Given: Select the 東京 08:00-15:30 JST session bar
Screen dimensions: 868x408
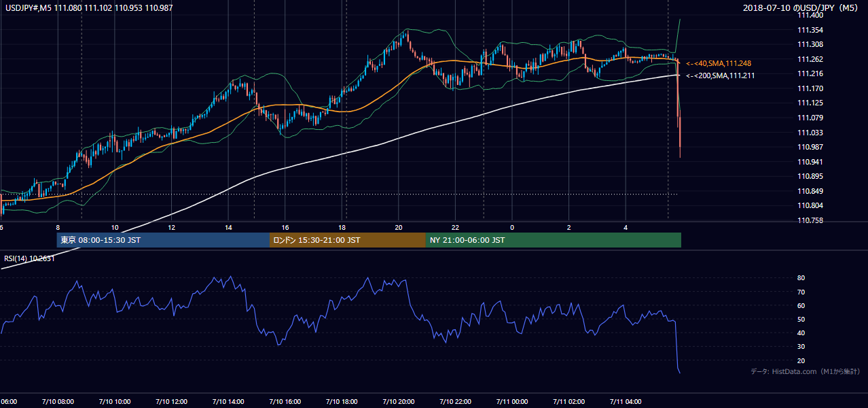Looking at the screenshot, I should (163, 240).
